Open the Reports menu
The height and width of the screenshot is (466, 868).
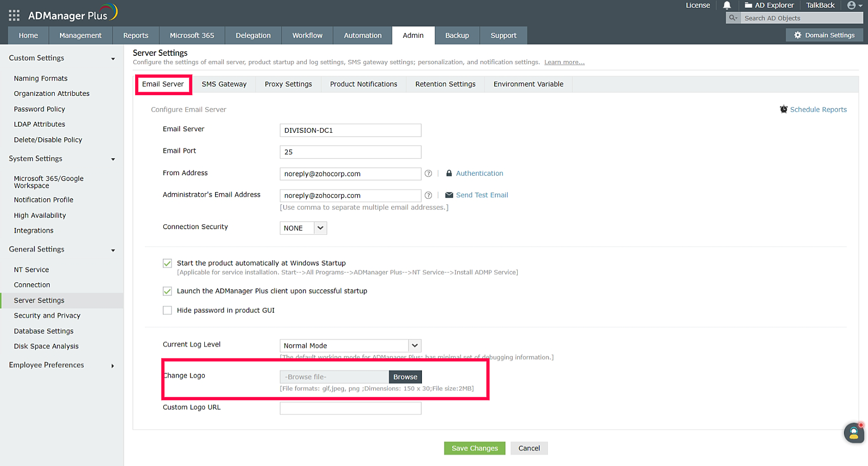tap(136, 35)
